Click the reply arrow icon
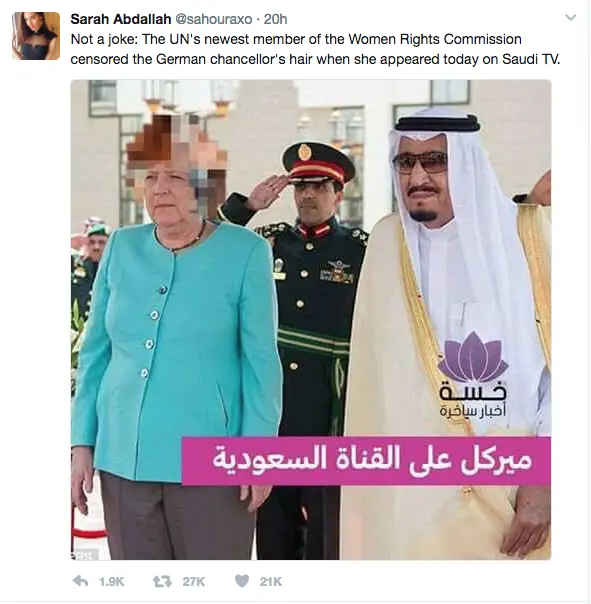This screenshot has height=604, width=591. point(80,581)
